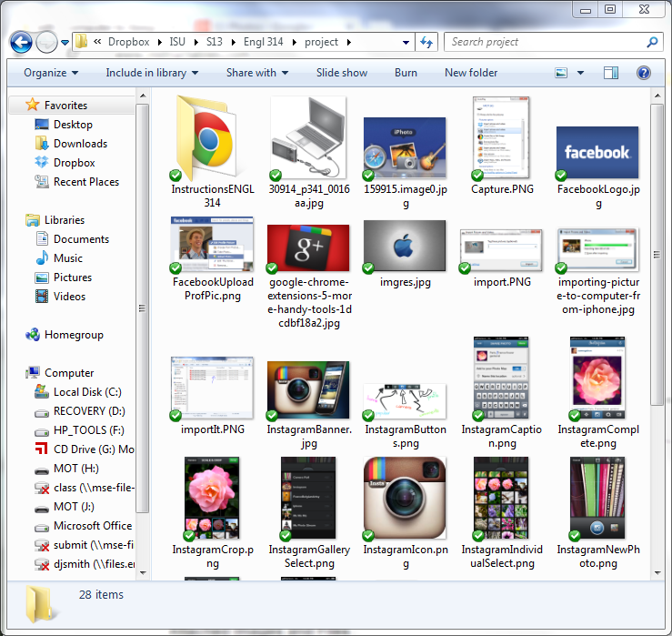Select 30914_p341_0016aa.jpg laptop thumbnail

click(308, 152)
